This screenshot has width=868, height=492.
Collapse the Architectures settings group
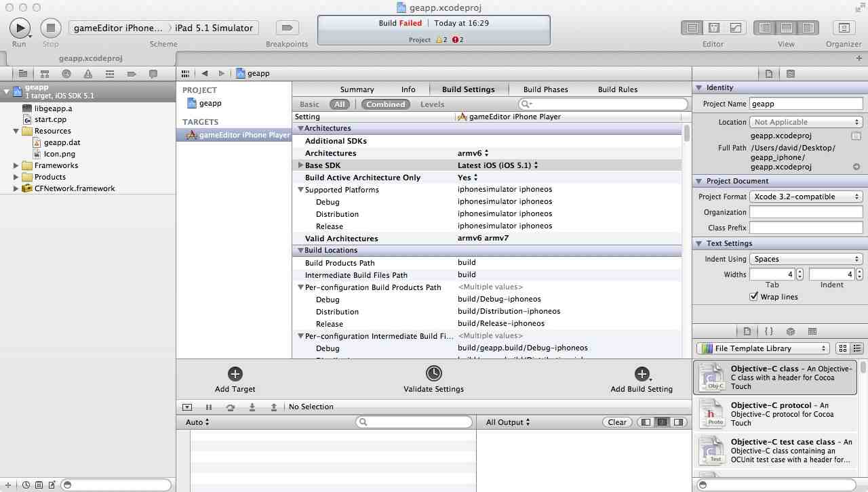[300, 128]
